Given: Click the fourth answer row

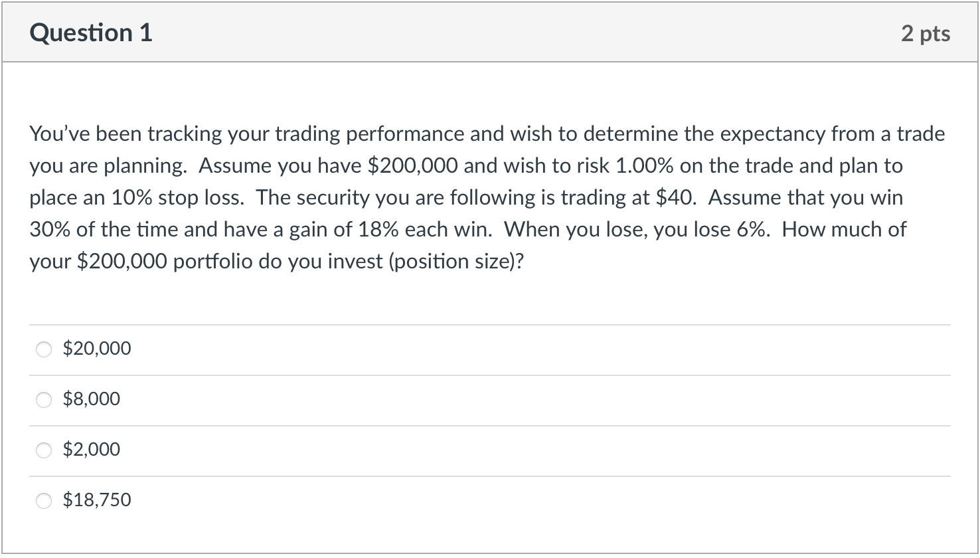Looking at the screenshot, I should tap(266, 500).
